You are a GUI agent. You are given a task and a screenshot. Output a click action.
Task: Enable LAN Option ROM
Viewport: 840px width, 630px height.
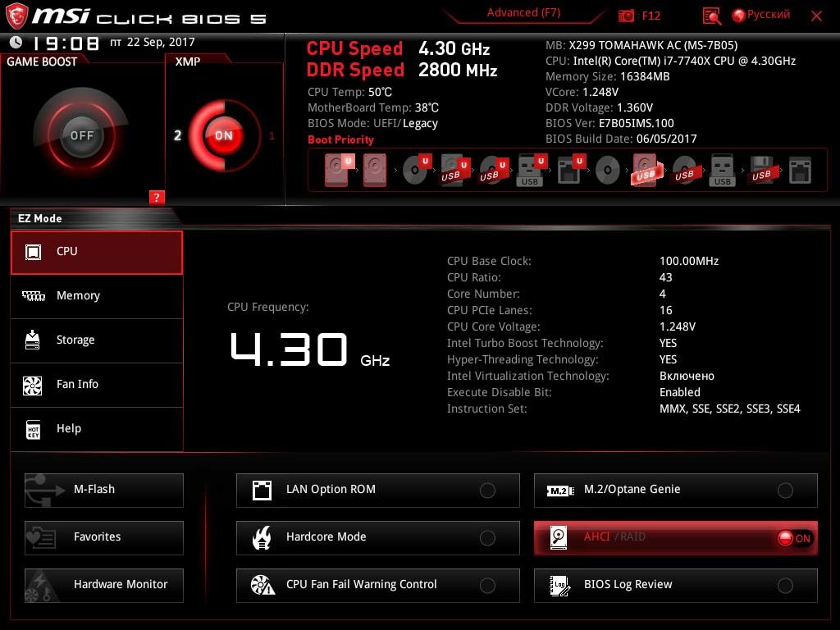(x=377, y=490)
